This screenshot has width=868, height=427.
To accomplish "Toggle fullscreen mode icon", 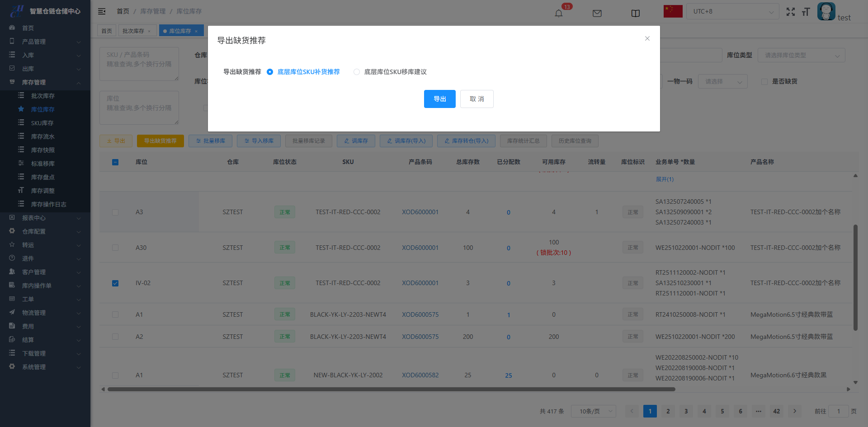I will 790,12.
